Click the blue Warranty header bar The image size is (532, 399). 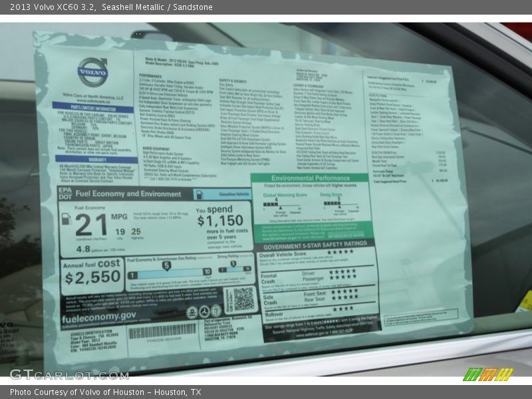point(96,160)
